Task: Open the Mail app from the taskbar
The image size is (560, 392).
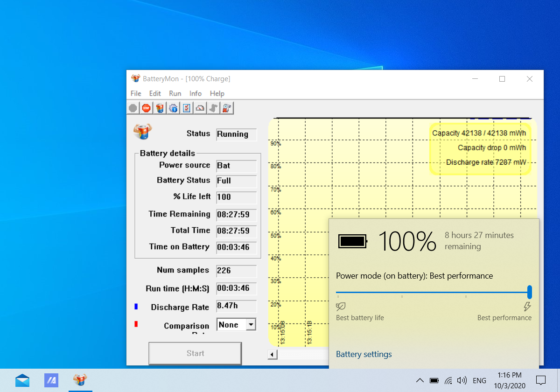Action: pos(22,380)
